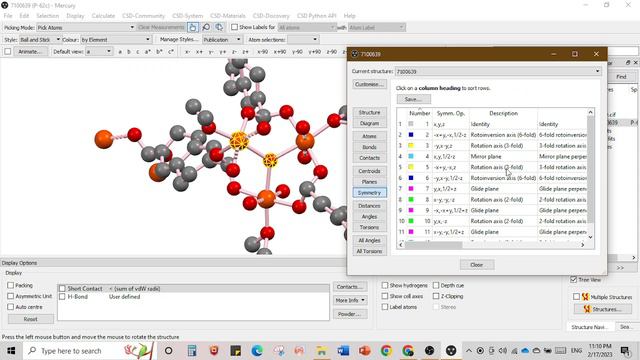Viewport: 640px width, 360px height.
Task: Open PowerPoint from the taskbar
Action: click(x=364, y=351)
